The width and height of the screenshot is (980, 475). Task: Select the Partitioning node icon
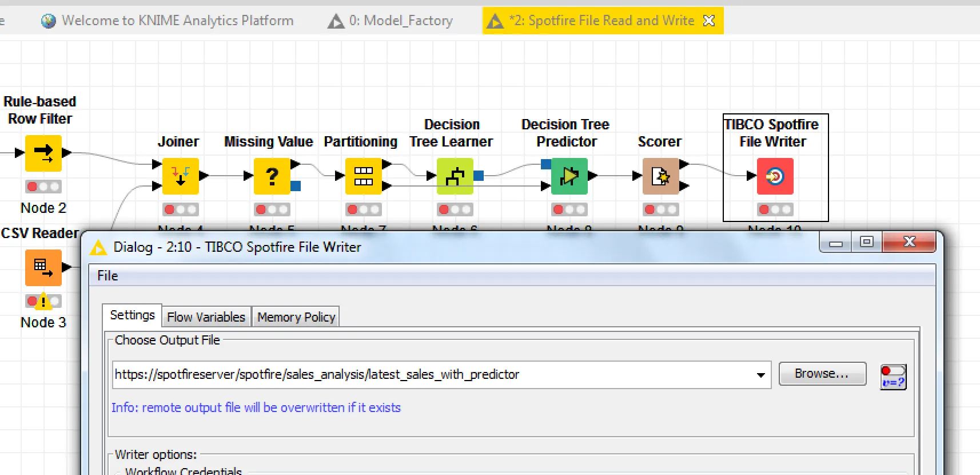(364, 176)
